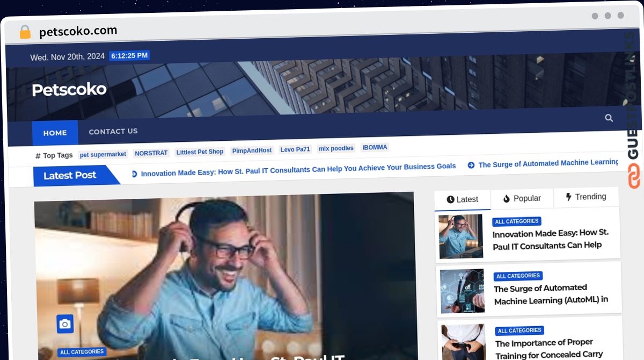Click ALL CATEGORIES badge on featured post
This screenshot has height=360, width=644.
click(82, 352)
